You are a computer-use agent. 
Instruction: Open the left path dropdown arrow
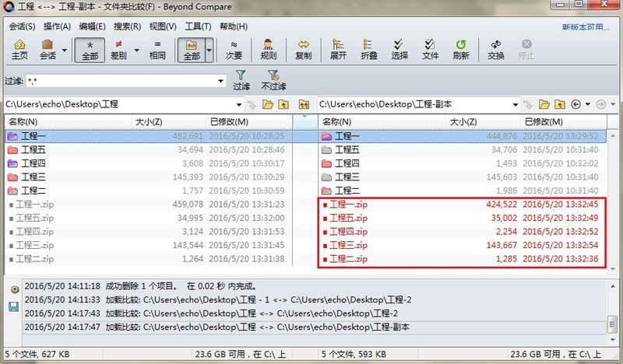tap(239, 105)
